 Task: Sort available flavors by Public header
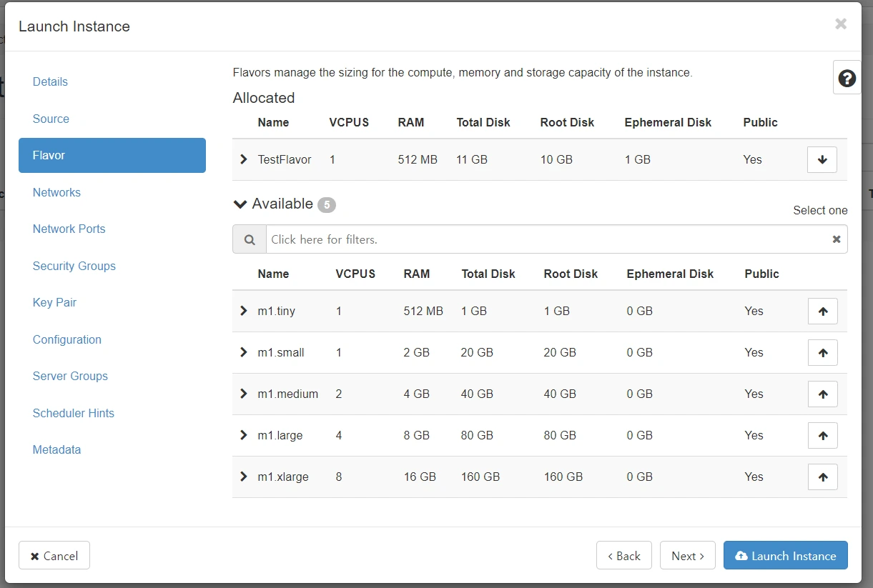(x=761, y=274)
